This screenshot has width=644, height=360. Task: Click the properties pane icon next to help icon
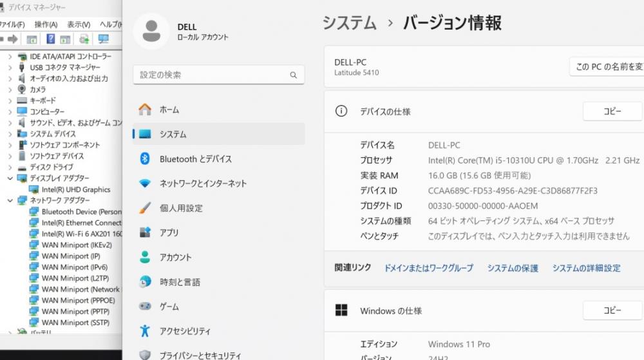pos(65,39)
